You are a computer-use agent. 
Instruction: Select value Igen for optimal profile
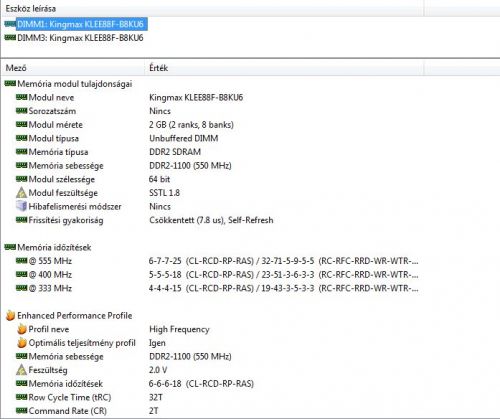157,343
